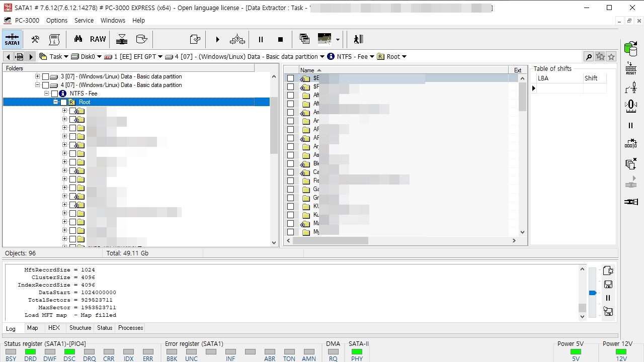Open the dropdown arrow beside the picture icon
Viewport: 644px width, 362px height.
pyautogui.click(x=338, y=40)
